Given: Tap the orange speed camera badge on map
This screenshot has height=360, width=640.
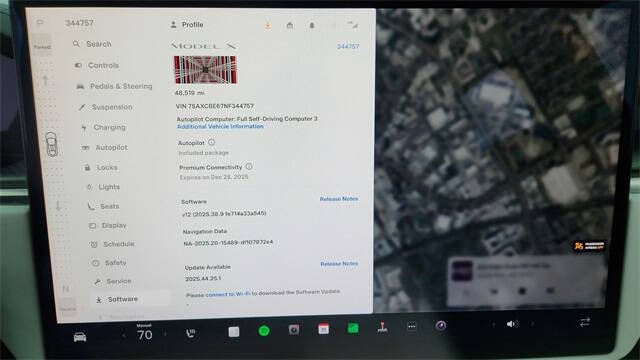Looking at the screenshot, I should pyautogui.click(x=589, y=246).
